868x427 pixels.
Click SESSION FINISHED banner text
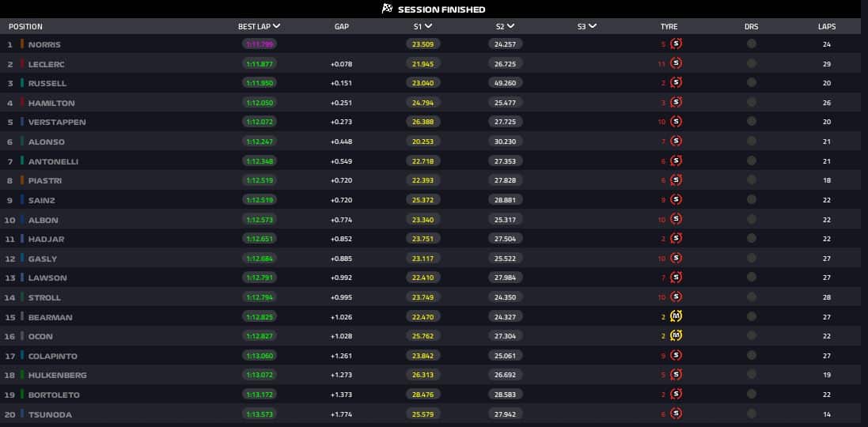442,9
